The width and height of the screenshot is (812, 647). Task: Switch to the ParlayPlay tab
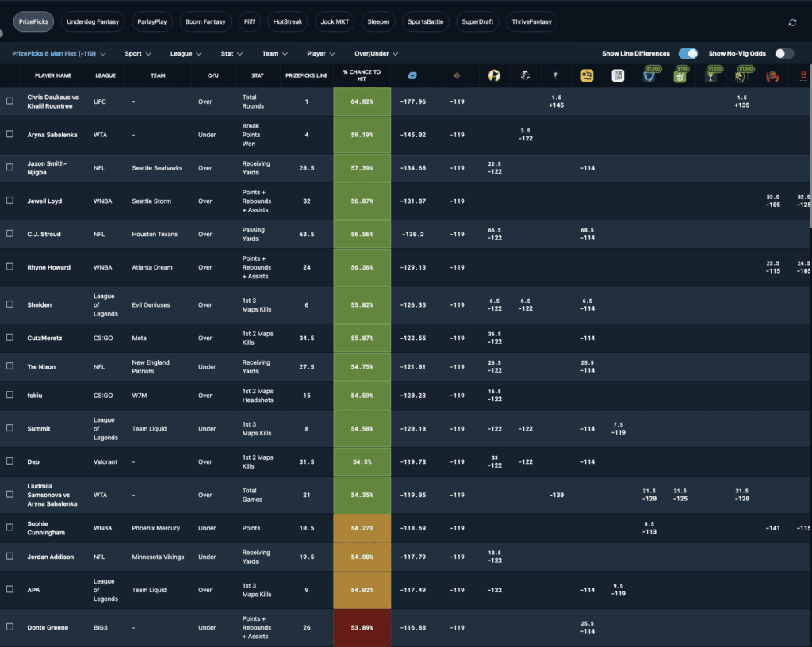(x=152, y=21)
